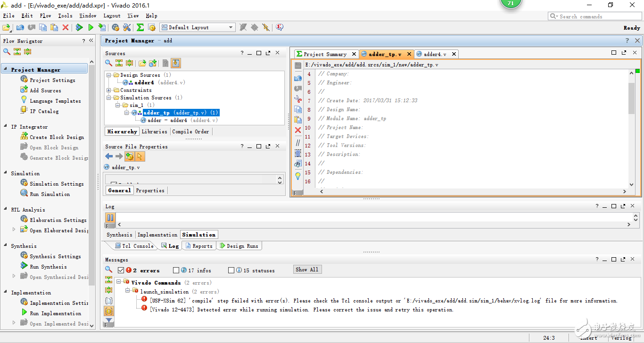644x343 pixels.
Task: Open the Tools menu
Action: click(65, 16)
